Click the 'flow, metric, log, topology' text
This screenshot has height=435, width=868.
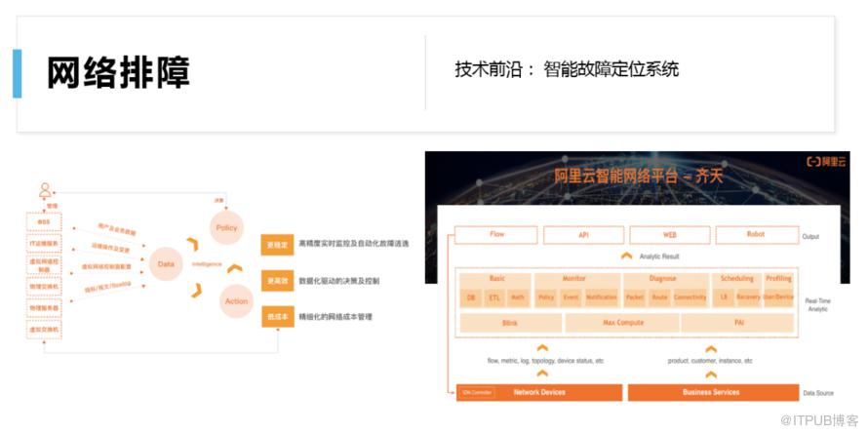pos(545,361)
